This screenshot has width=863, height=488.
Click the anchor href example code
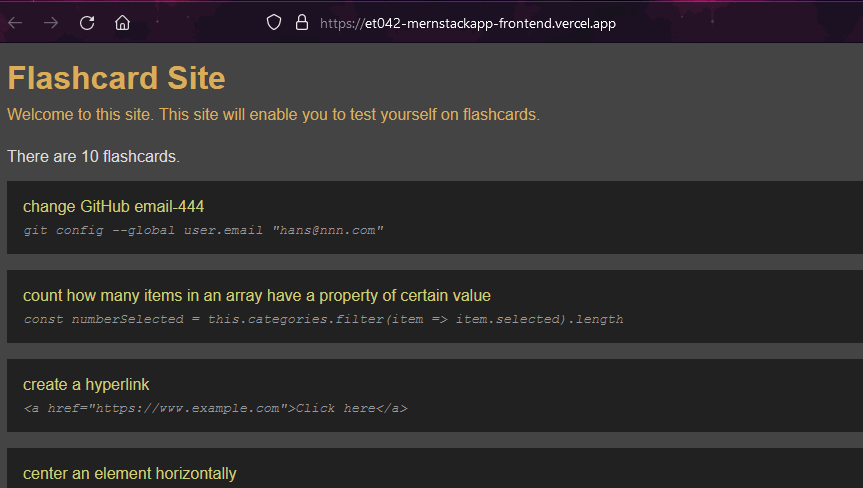click(215, 408)
